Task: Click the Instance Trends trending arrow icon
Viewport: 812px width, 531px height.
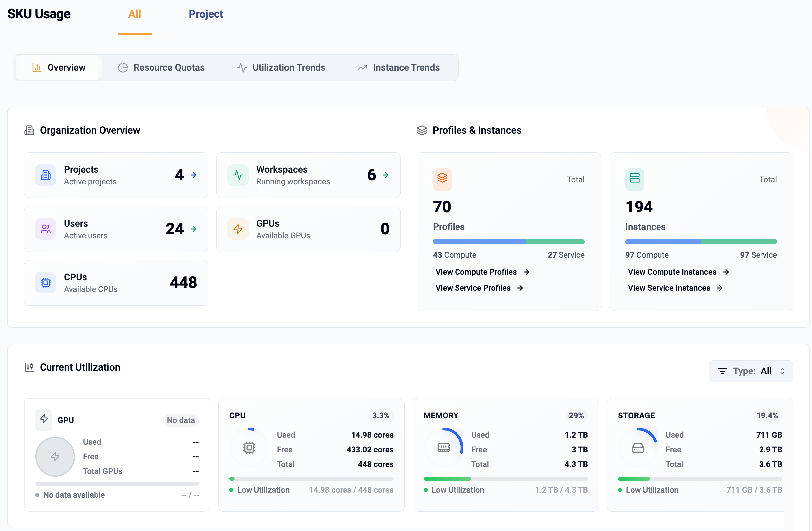Action: click(x=362, y=67)
